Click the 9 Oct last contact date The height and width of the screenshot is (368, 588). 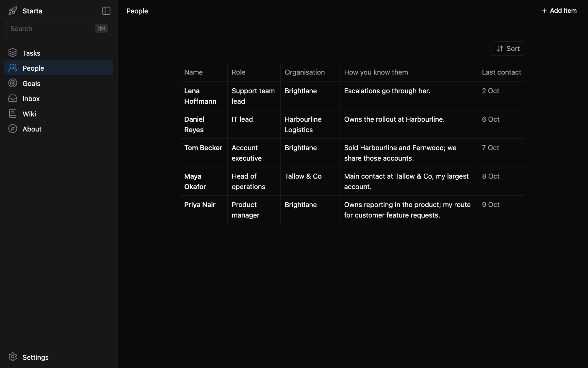tap(491, 205)
